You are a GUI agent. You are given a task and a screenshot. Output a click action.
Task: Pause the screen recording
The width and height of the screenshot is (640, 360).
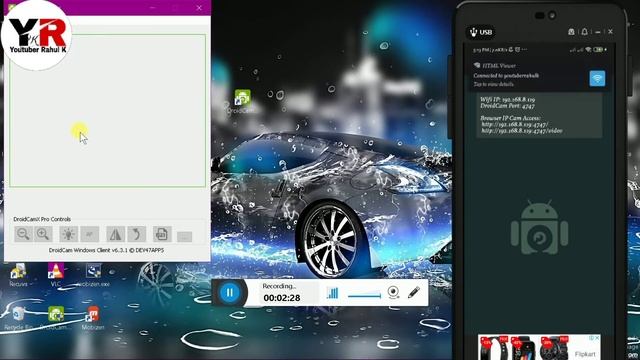[229, 292]
